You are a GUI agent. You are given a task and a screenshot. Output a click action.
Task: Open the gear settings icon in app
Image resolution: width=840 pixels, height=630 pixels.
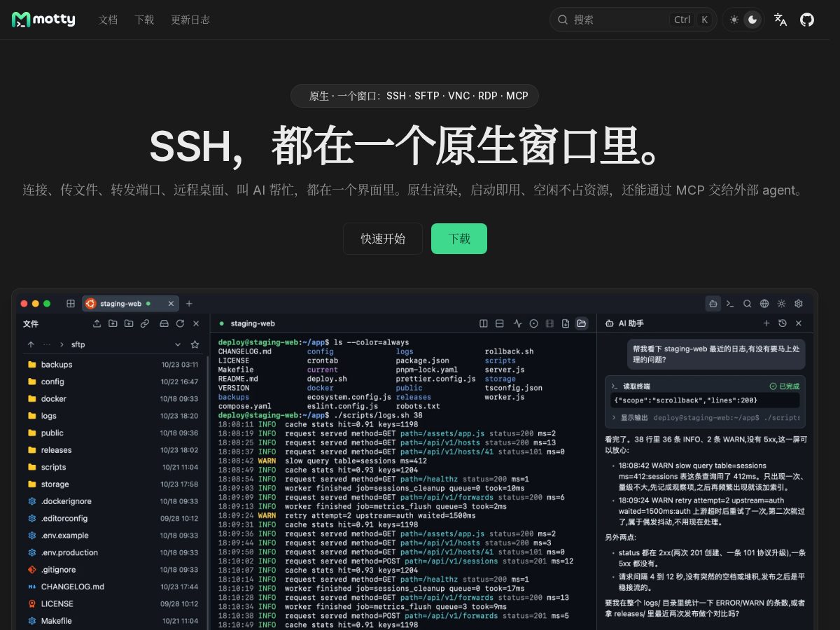(x=799, y=304)
